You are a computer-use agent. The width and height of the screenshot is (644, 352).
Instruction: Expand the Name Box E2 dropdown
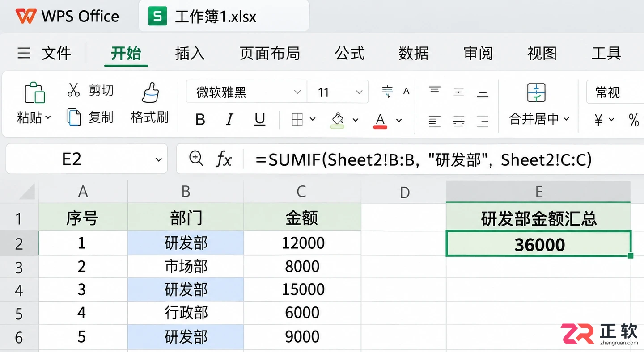(x=158, y=159)
